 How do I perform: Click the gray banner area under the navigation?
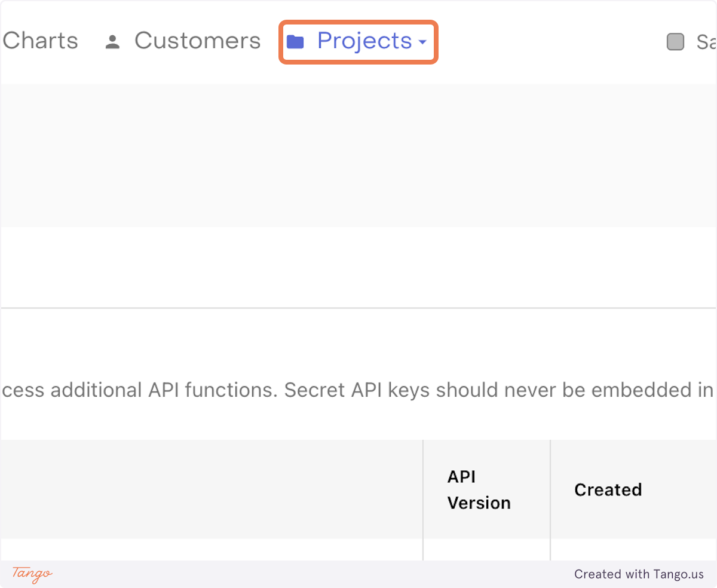pos(358,155)
